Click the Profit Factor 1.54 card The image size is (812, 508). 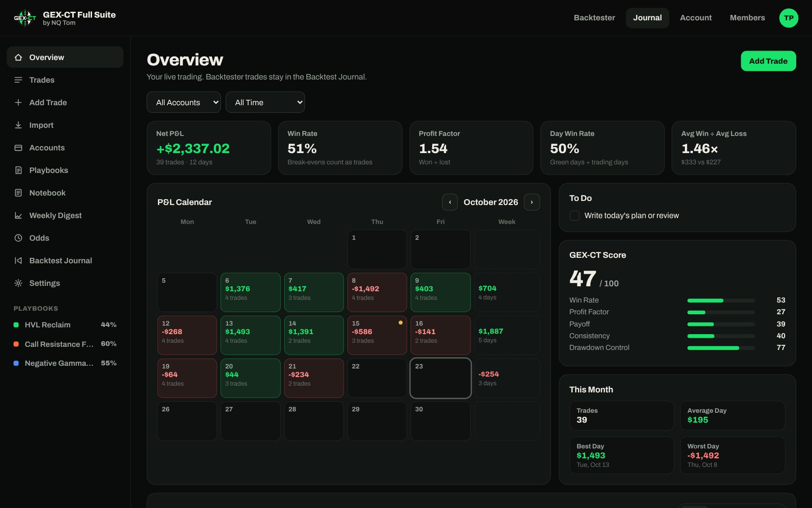coord(471,148)
